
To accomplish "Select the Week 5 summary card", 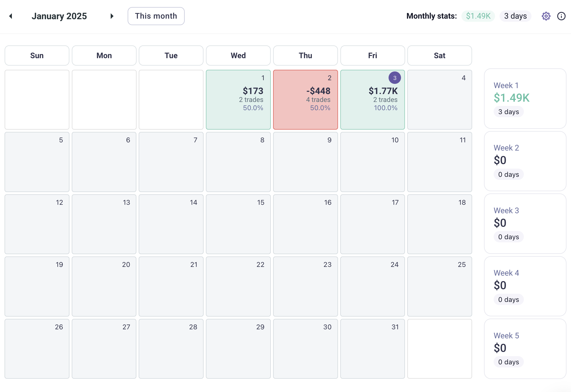I will click(525, 349).
